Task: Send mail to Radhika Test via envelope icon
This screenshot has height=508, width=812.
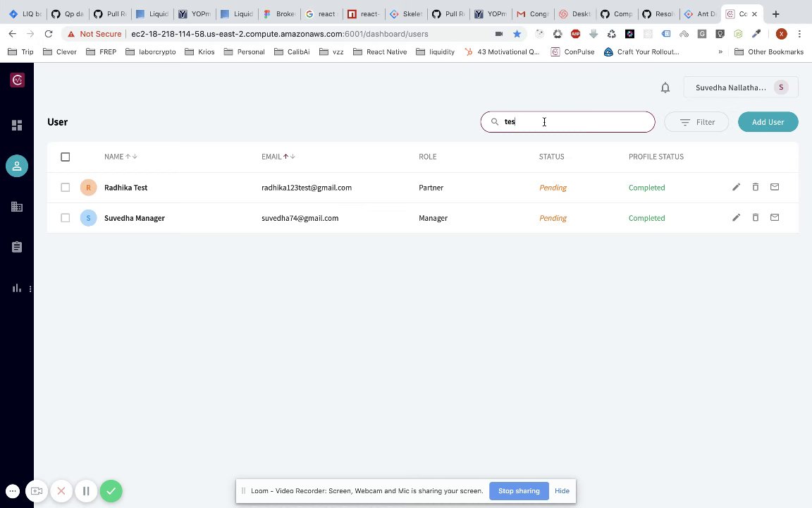Action: tap(775, 187)
